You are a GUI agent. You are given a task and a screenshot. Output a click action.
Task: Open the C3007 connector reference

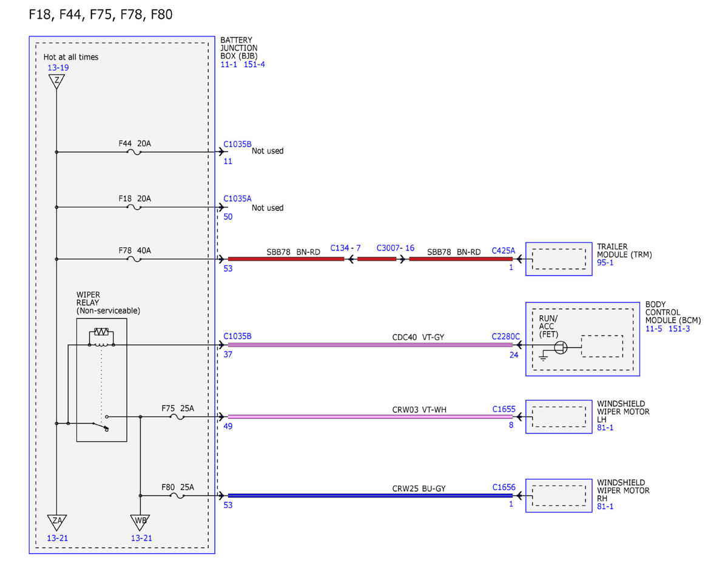click(389, 248)
